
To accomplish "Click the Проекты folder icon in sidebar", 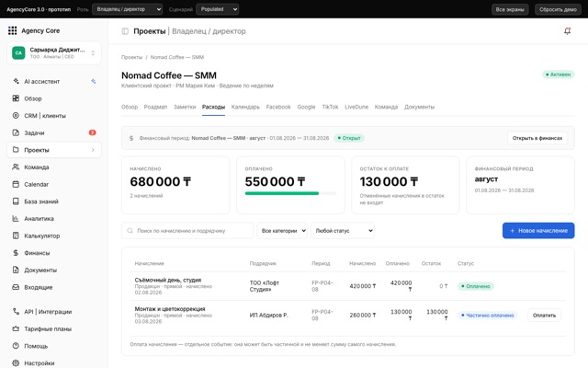I will 16,150.
